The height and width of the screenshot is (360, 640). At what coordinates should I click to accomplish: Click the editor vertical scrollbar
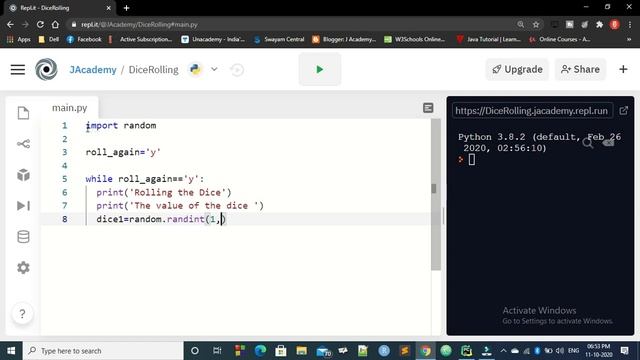tap(436, 194)
